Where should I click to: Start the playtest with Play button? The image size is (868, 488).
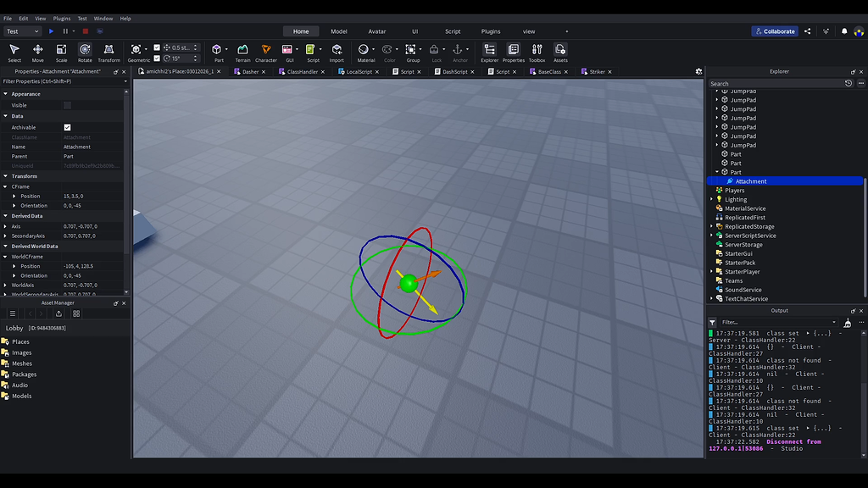[51, 31]
